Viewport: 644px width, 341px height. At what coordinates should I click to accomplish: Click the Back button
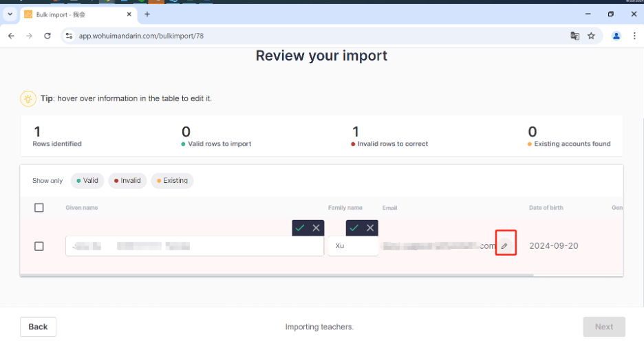tap(38, 327)
